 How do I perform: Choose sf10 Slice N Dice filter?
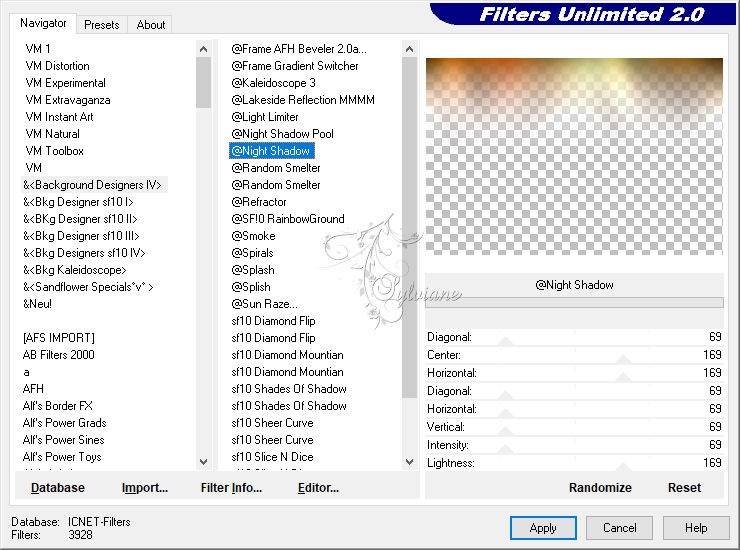coord(272,457)
